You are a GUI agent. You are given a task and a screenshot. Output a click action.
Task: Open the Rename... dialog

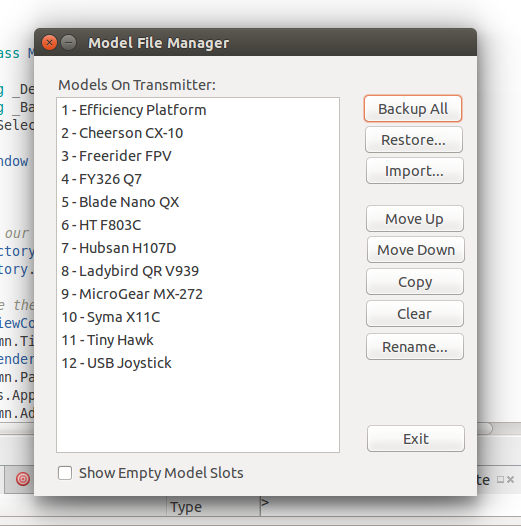pos(415,347)
